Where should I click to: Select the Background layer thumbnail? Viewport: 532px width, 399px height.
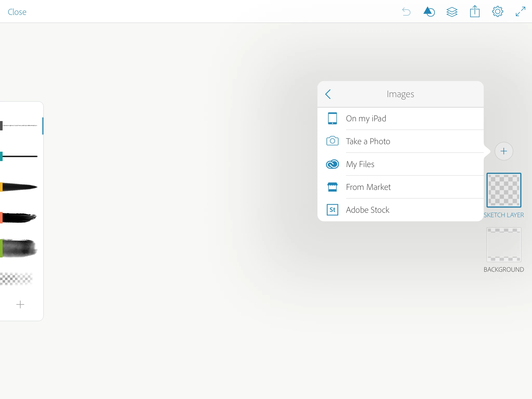(x=504, y=245)
